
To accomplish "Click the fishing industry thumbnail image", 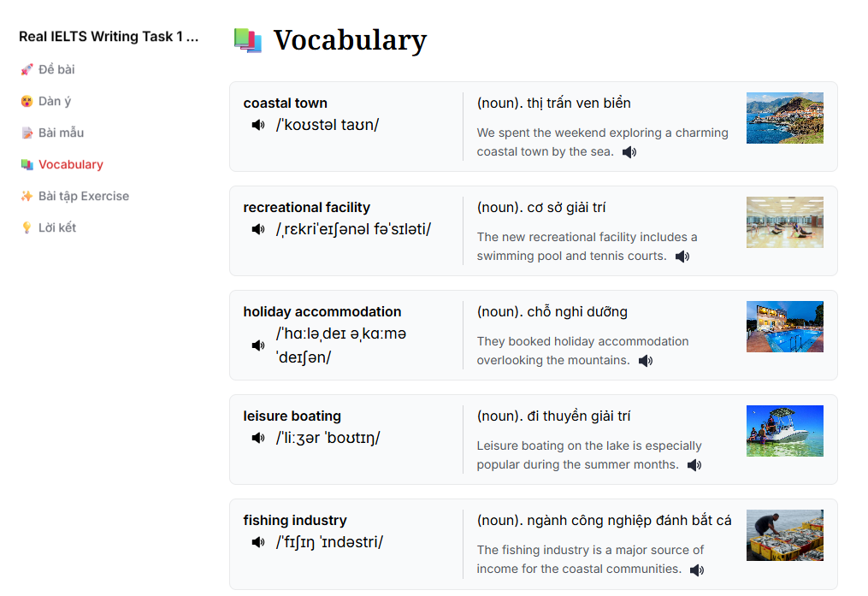I will click(x=784, y=535).
